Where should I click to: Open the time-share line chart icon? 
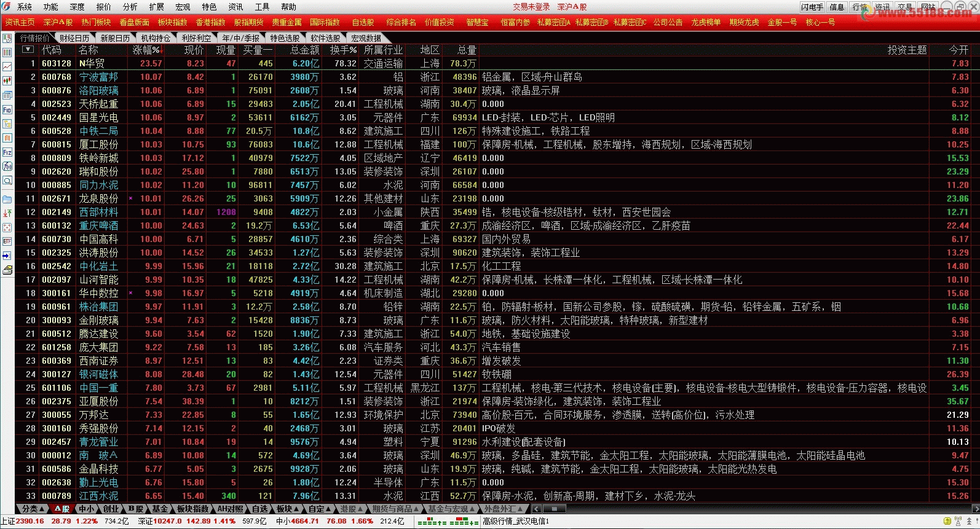7,66
